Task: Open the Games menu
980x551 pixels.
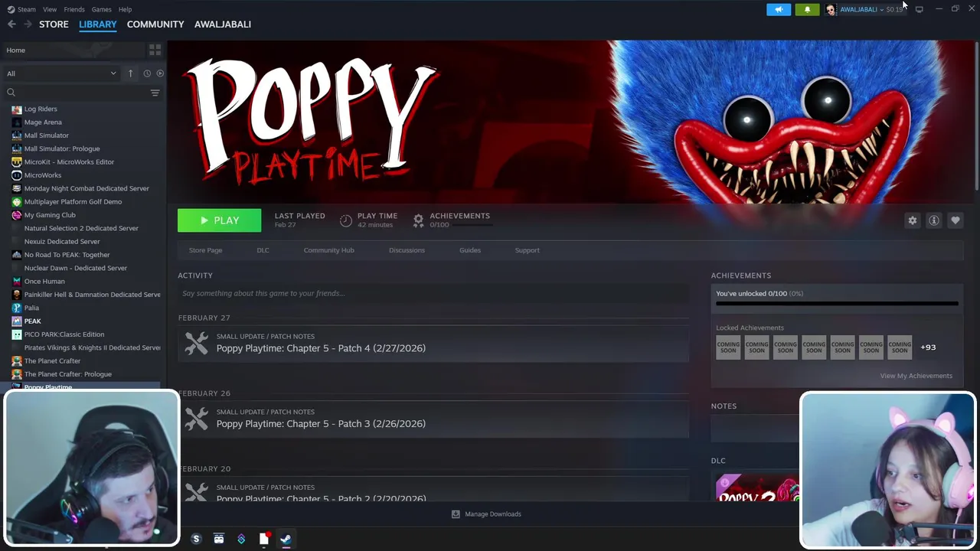Action: (x=101, y=9)
